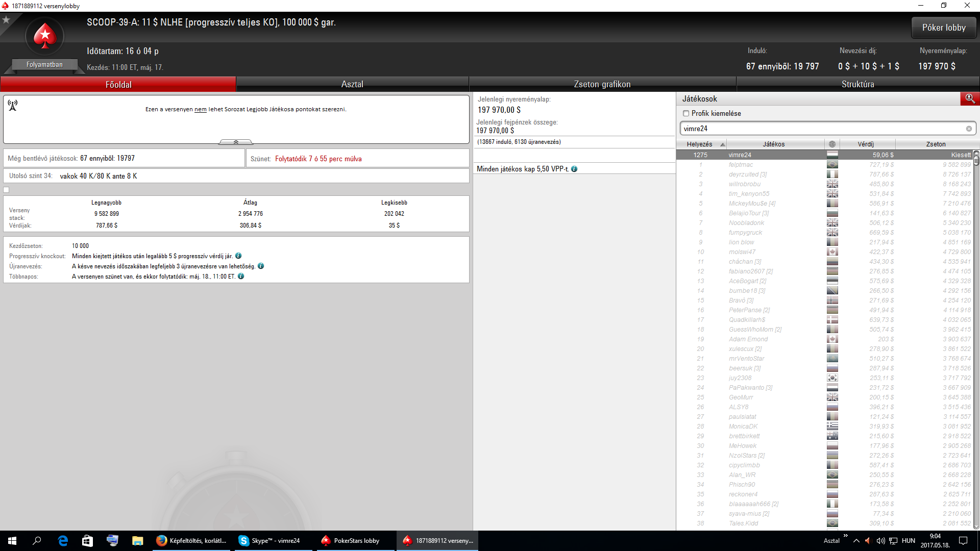The height and width of the screenshot is (551, 980).
Task: Open info icon for multi-day tournament
Action: (241, 276)
